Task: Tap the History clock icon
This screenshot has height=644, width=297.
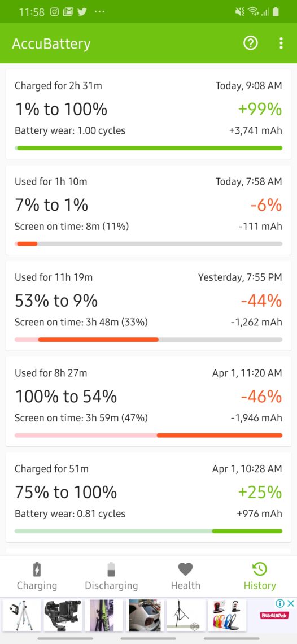Action: point(260,569)
